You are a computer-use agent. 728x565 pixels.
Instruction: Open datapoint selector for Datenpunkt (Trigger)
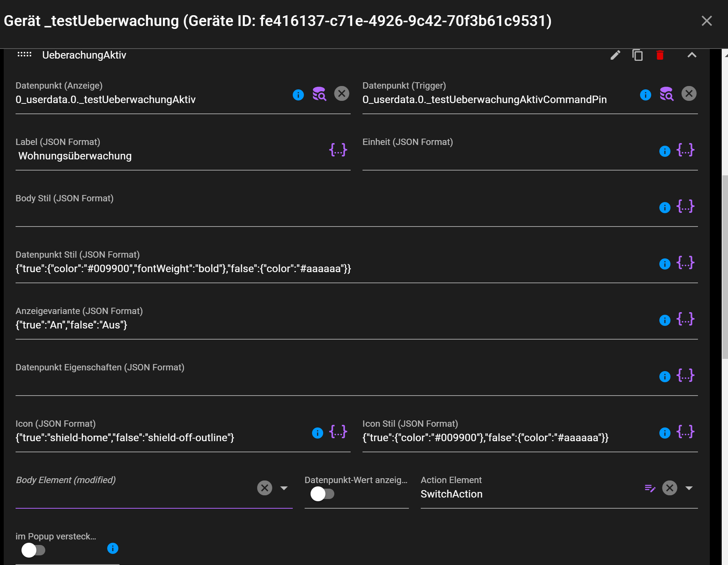point(667,94)
